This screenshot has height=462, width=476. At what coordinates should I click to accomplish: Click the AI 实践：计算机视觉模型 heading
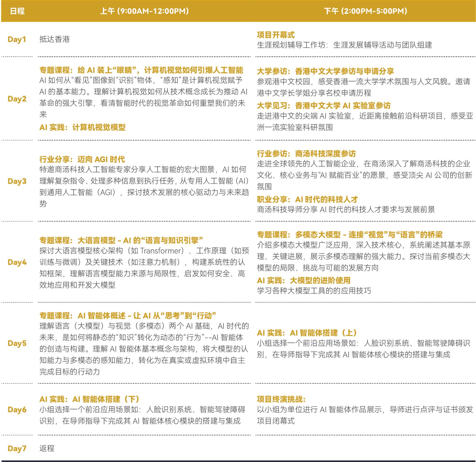coord(82,127)
